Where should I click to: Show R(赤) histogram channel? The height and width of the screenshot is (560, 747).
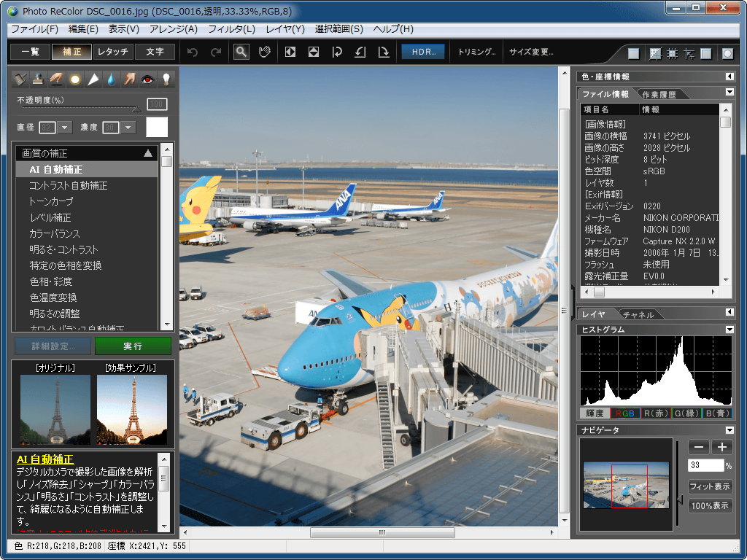(x=656, y=413)
